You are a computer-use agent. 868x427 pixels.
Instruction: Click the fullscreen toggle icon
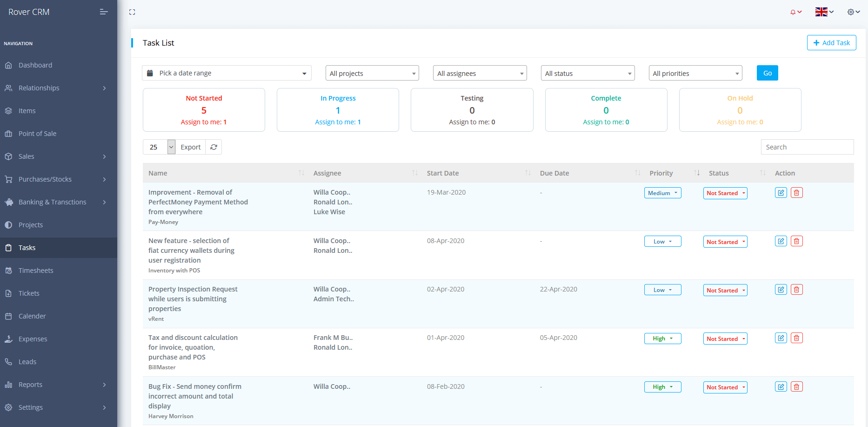[x=132, y=12]
